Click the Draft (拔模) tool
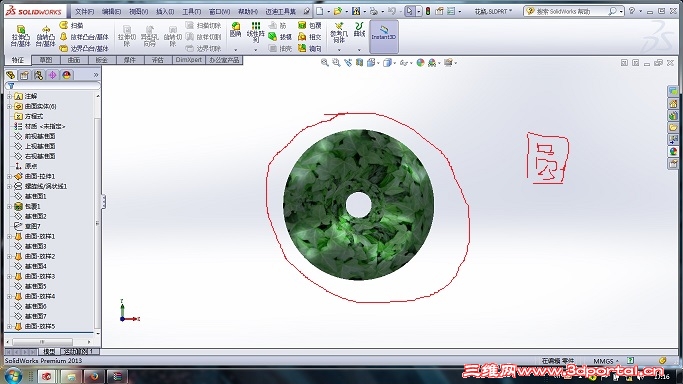 coord(280,37)
